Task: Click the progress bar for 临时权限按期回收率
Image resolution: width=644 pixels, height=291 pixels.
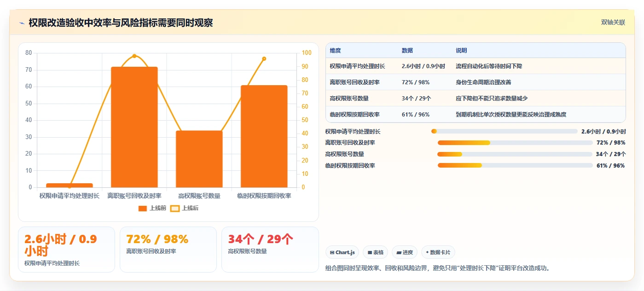Action: point(515,165)
